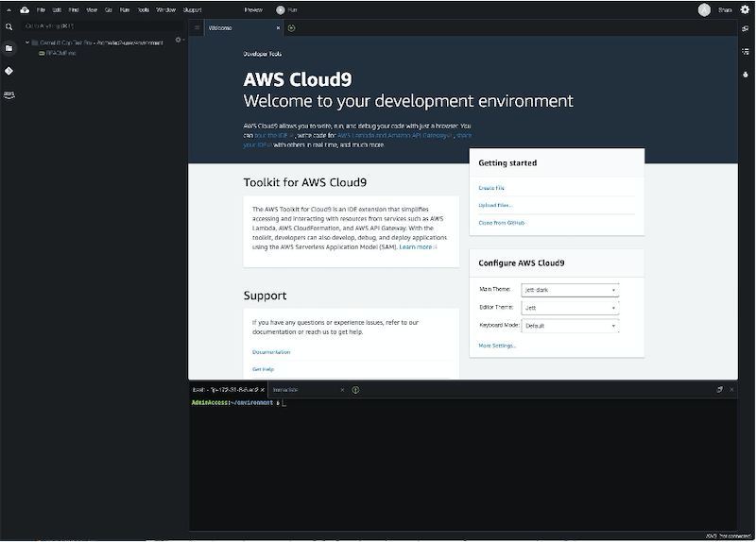This screenshot has width=756, height=542.
Task: Close the terminal console panel
Action: click(x=731, y=389)
